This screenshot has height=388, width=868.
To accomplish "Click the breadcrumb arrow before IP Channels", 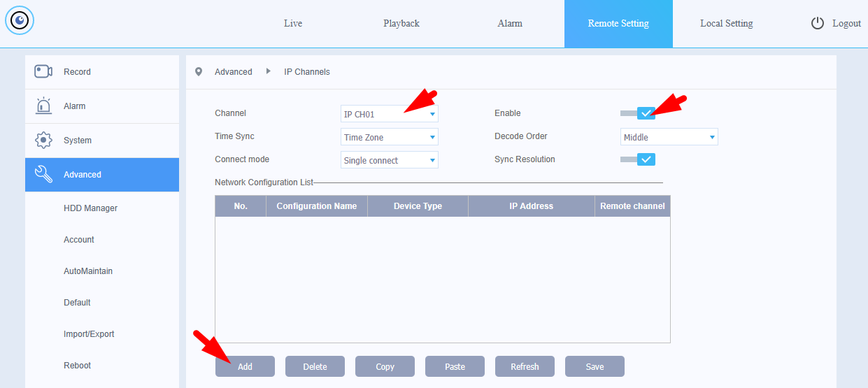I will (x=269, y=71).
